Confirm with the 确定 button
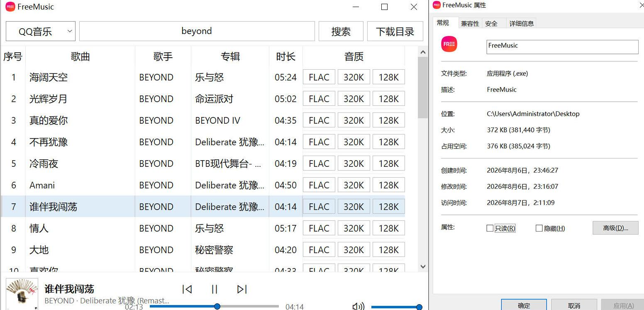The height and width of the screenshot is (310, 644). pos(524,305)
